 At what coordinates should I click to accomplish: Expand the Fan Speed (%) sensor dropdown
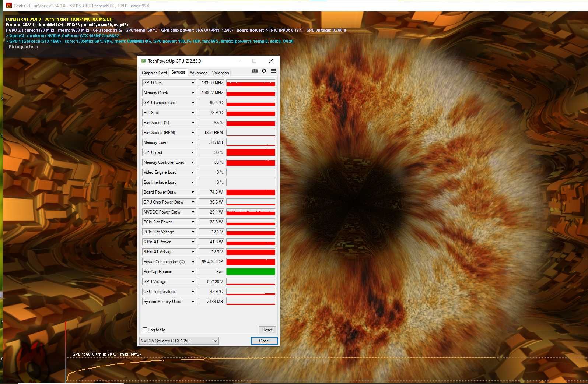point(193,123)
